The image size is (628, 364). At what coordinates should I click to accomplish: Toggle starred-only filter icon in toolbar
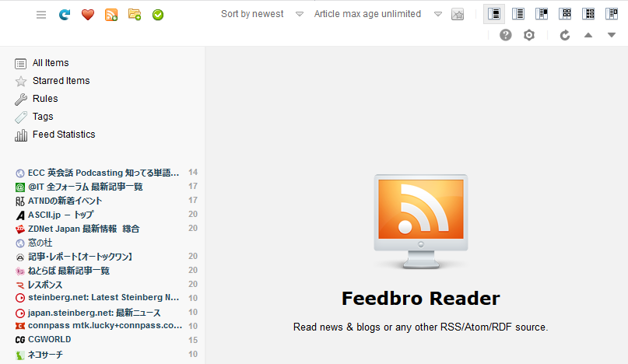tap(458, 15)
